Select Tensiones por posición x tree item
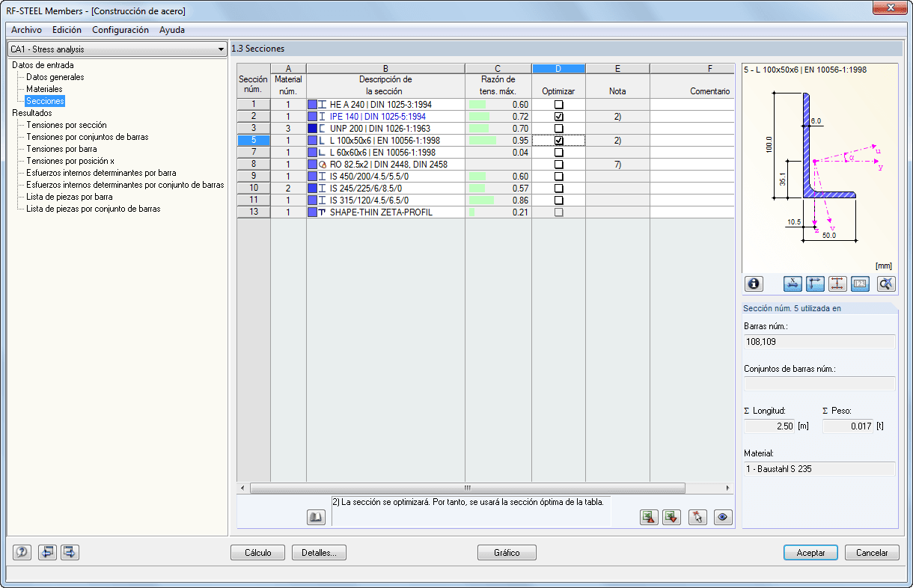 coord(70,161)
